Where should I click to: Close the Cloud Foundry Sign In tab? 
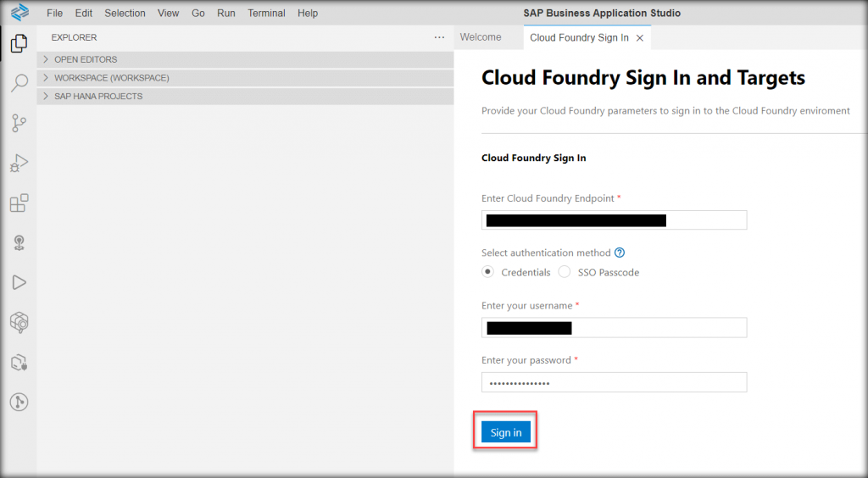tap(640, 37)
